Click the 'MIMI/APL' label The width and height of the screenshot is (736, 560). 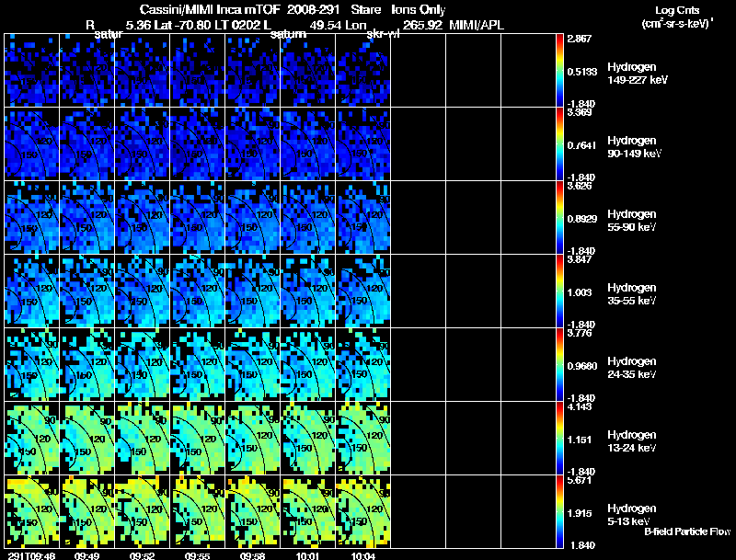click(477, 26)
